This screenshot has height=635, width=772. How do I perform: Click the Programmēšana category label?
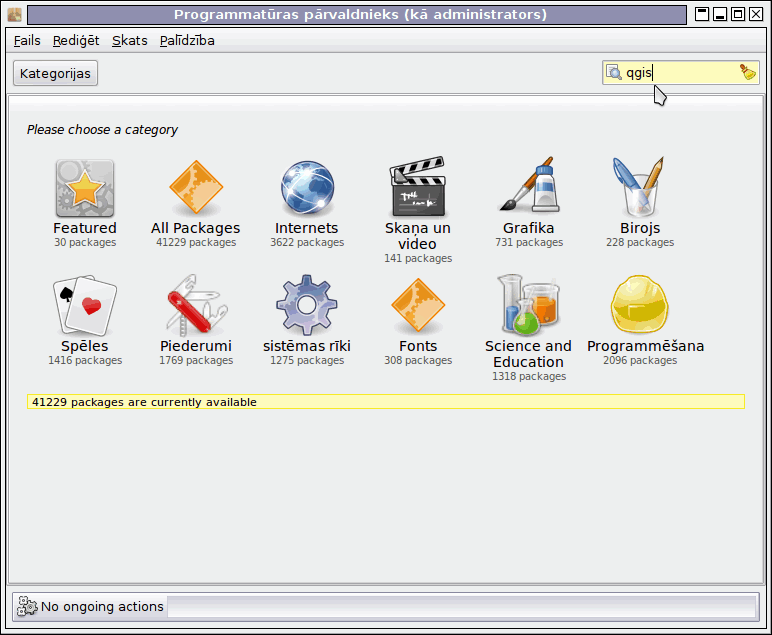645,346
